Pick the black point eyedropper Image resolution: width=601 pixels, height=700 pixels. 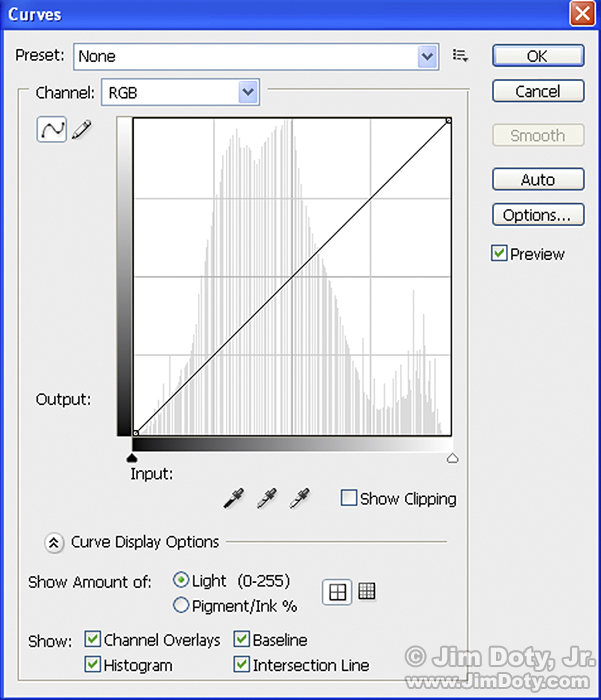(234, 498)
